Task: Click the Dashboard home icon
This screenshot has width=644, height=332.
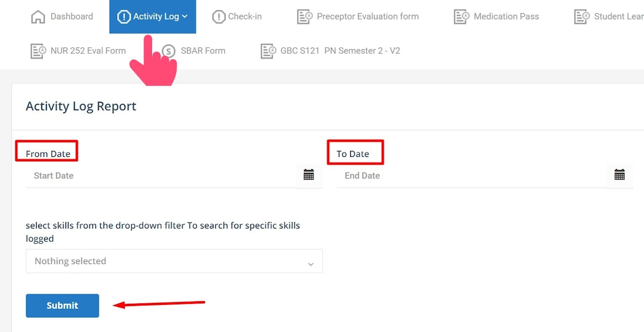Action: pos(38,17)
